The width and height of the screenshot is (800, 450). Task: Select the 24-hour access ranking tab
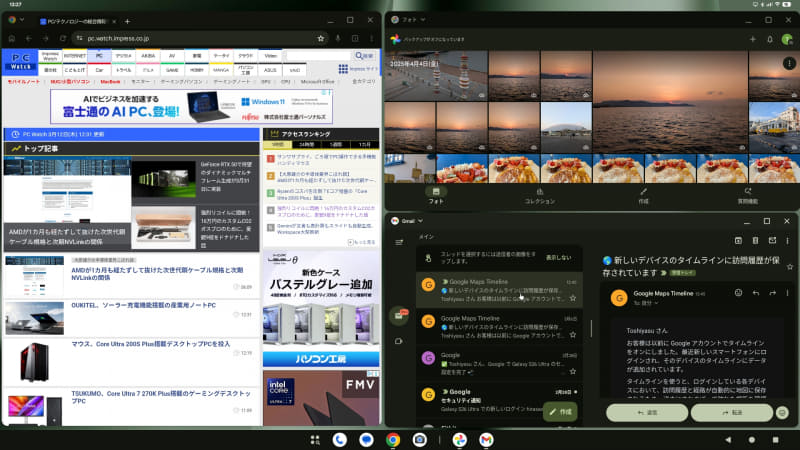tap(307, 145)
